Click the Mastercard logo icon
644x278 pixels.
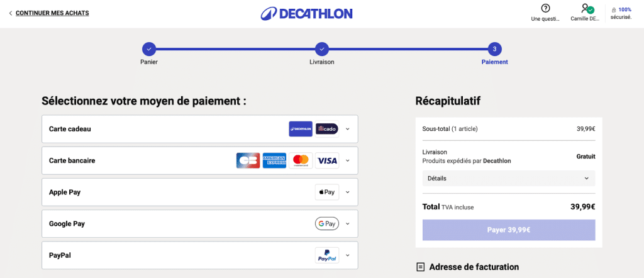[301, 160]
